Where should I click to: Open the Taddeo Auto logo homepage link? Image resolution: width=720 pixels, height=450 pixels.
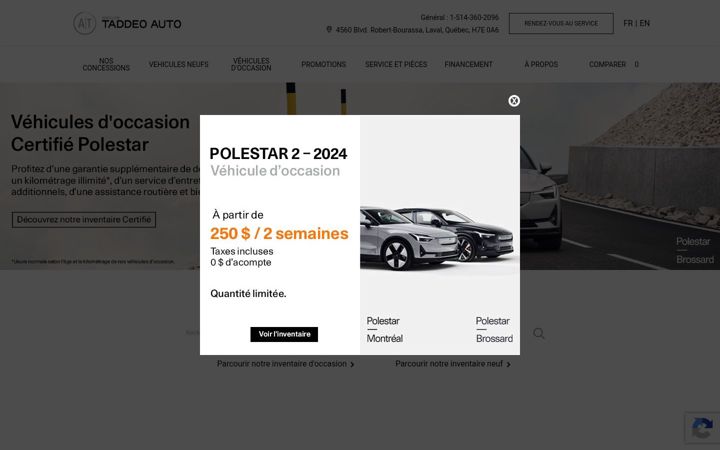click(127, 23)
